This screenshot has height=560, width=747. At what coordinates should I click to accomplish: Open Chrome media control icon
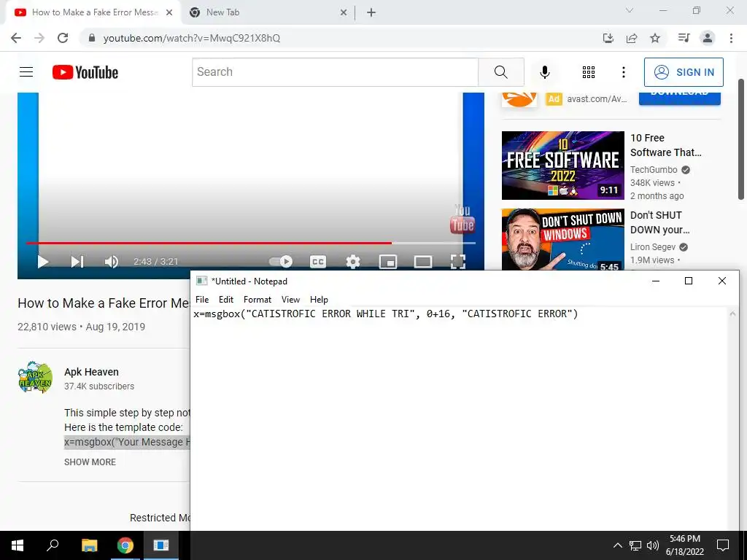point(684,38)
